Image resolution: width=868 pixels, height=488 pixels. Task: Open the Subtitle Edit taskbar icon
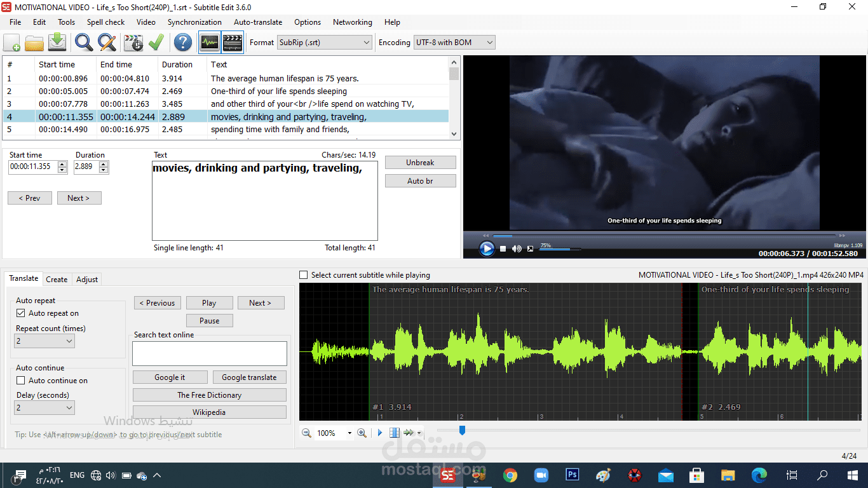449,475
